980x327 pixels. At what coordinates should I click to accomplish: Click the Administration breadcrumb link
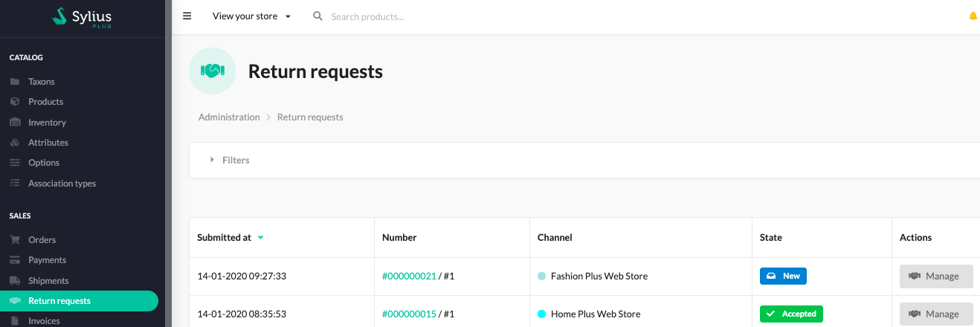point(229,117)
